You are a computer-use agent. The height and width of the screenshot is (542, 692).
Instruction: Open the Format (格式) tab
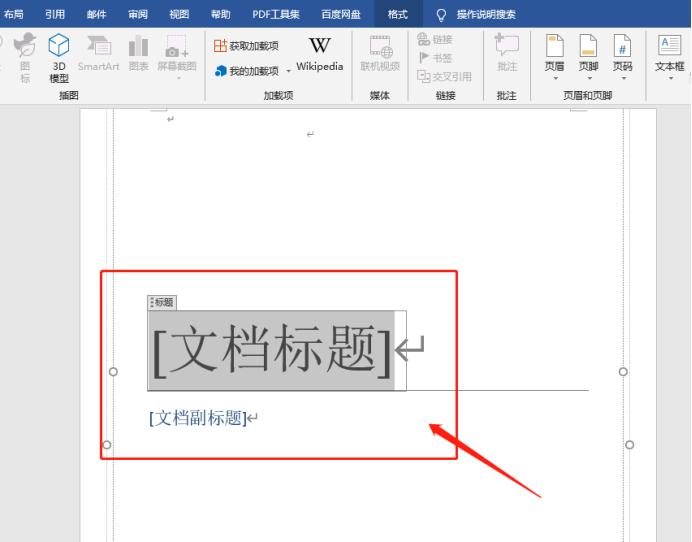(x=398, y=15)
